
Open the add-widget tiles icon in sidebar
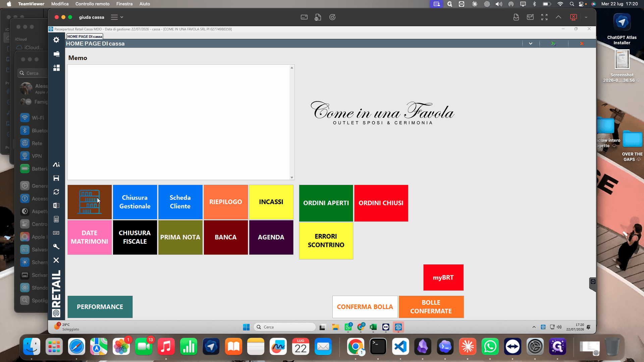click(56, 68)
